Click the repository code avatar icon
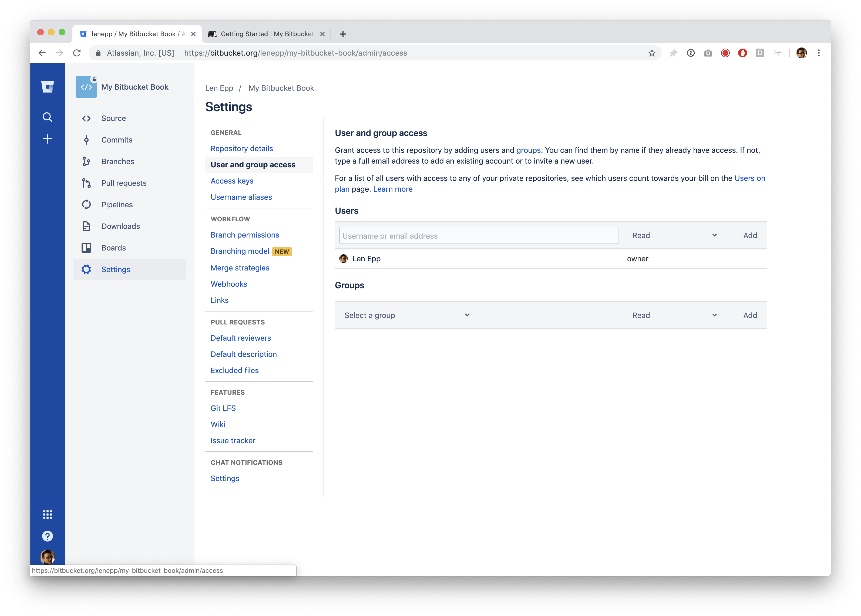Viewport: 861px width, 616px height. tap(86, 87)
